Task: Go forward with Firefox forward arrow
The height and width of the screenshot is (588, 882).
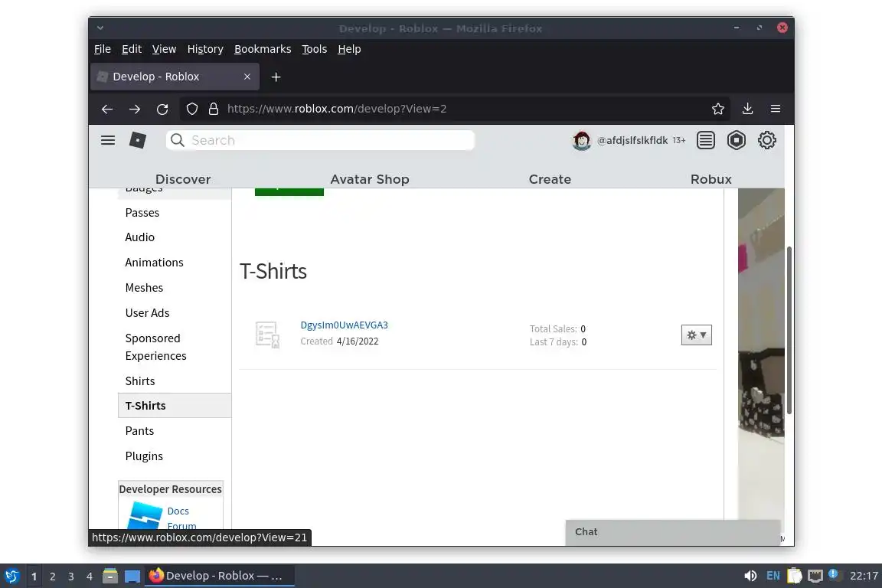Action: pos(135,109)
